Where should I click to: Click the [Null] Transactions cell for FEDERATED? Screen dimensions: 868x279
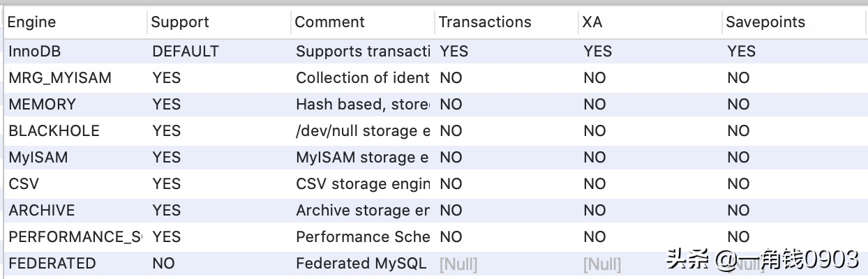click(x=506, y=264)
